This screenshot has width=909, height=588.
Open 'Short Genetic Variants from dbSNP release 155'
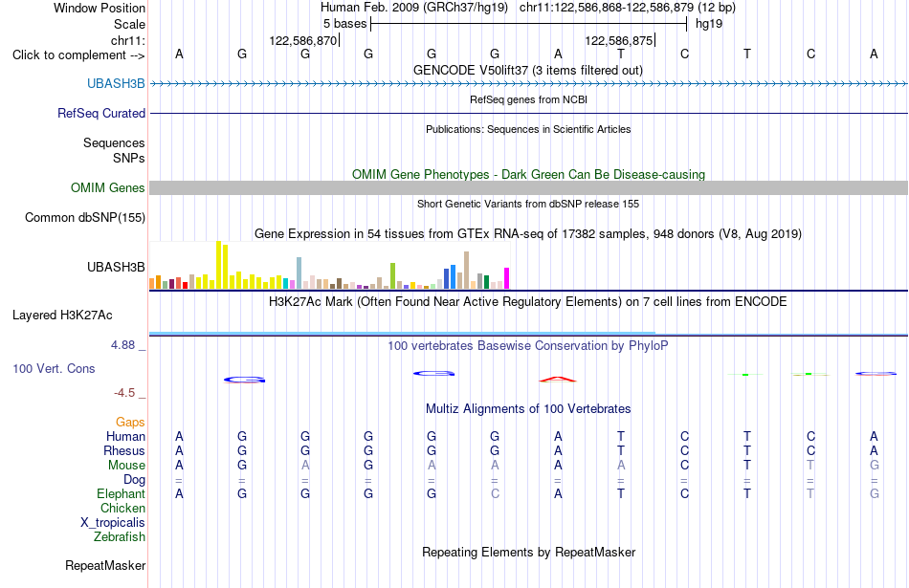point(528,204)
